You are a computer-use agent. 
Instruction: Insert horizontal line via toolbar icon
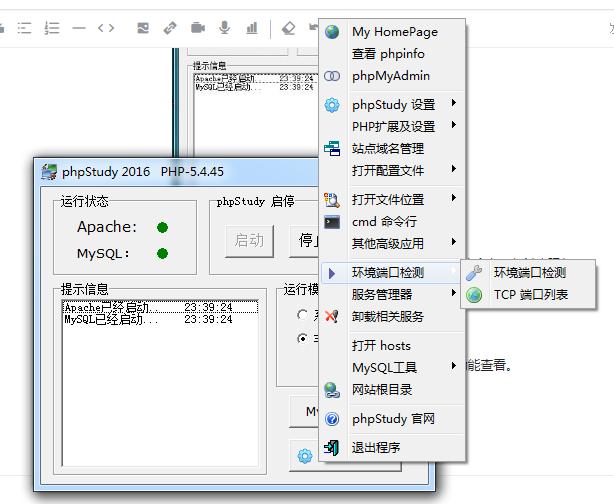click(x=79, y=28)
